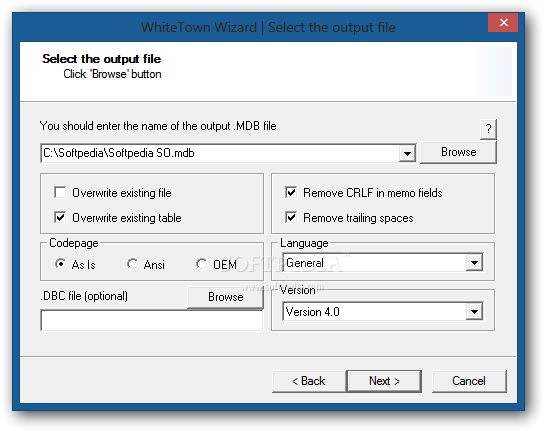The image size is (545, 431).
Task: Toggle Remove CRLF in memo fields
Action: tap(291, 192)
